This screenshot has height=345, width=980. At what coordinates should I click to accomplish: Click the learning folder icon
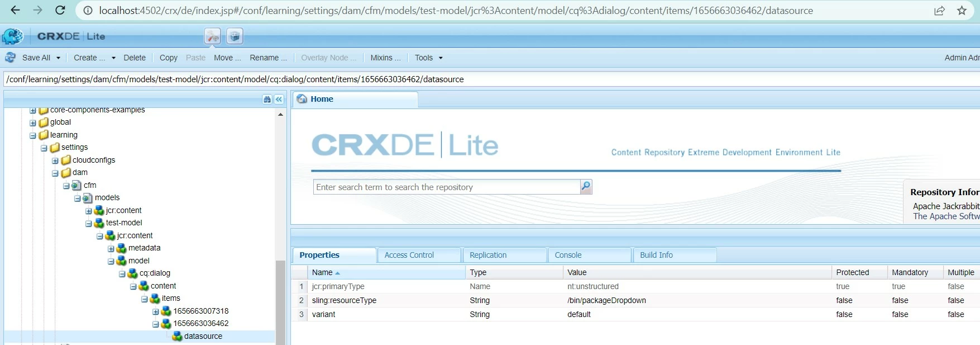tap(44, 135)
